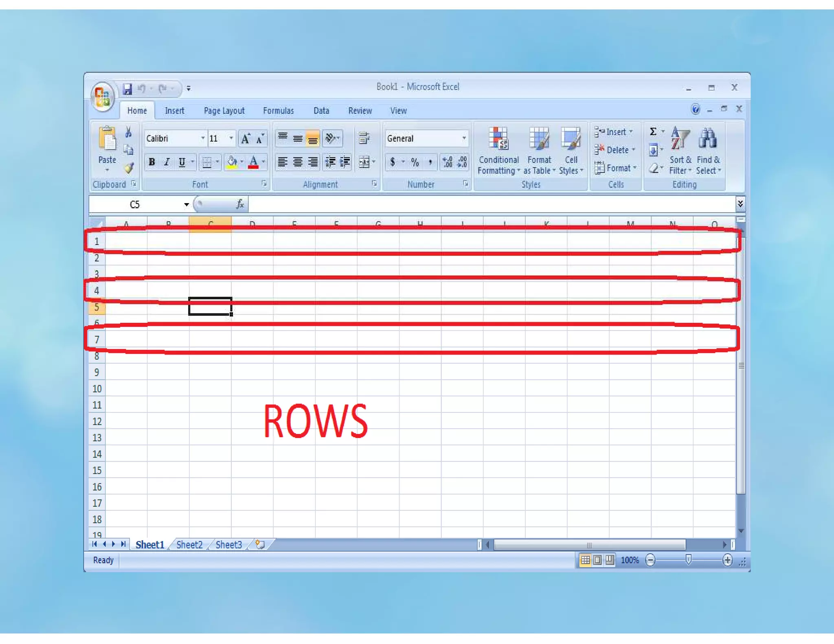The width and height of the screenshot is (834, 644).
Task: Click the zoom in plus button
Action: click(727, 560)
